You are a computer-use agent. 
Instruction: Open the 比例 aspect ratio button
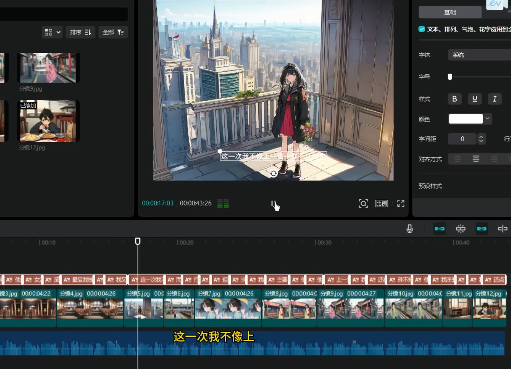[x=381, y=203]
